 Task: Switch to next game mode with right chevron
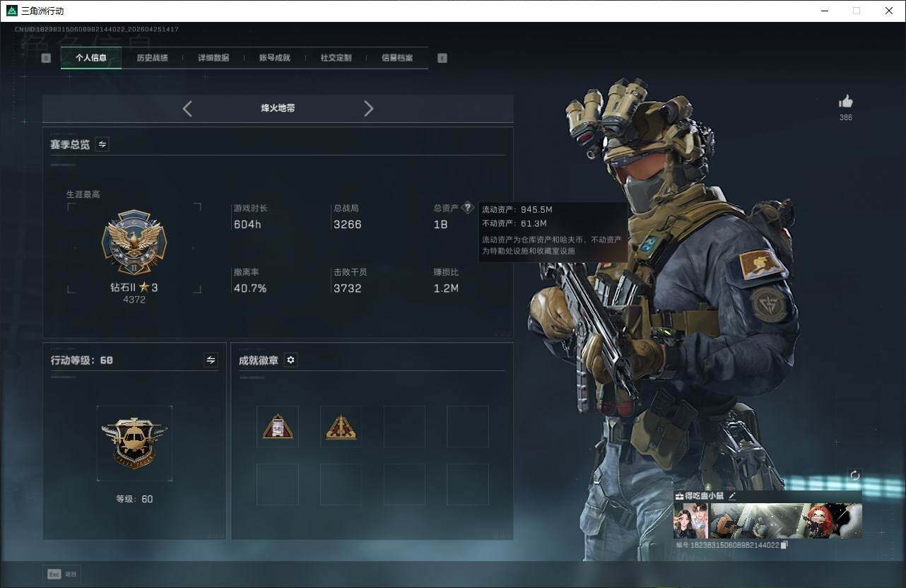[x=368, y=108]
